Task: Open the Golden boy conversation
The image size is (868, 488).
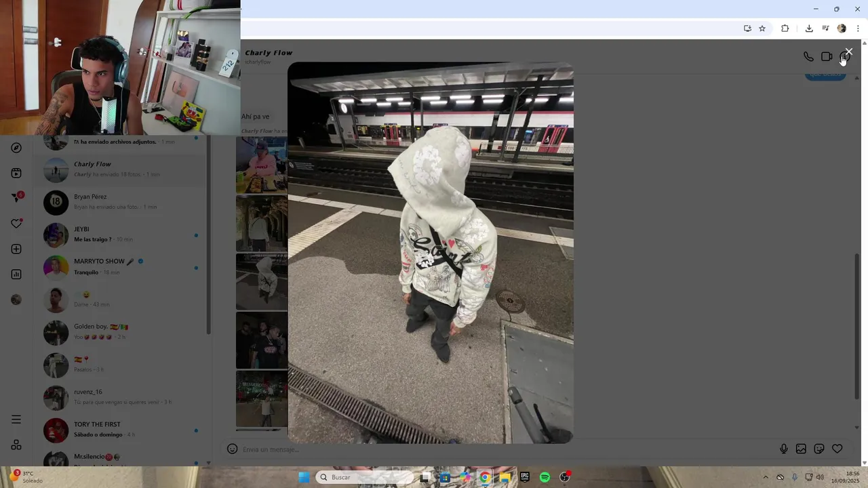Action: click(x=121, y=332)
